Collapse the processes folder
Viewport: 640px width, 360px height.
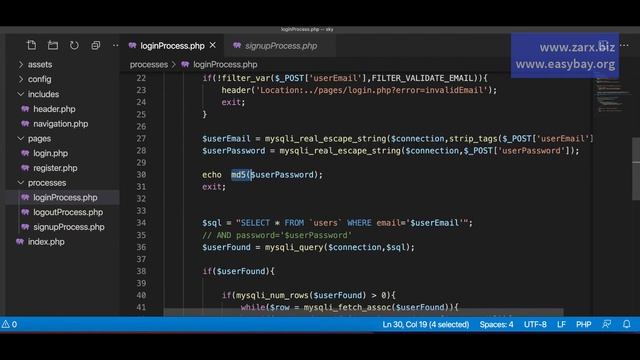(47, 183)
